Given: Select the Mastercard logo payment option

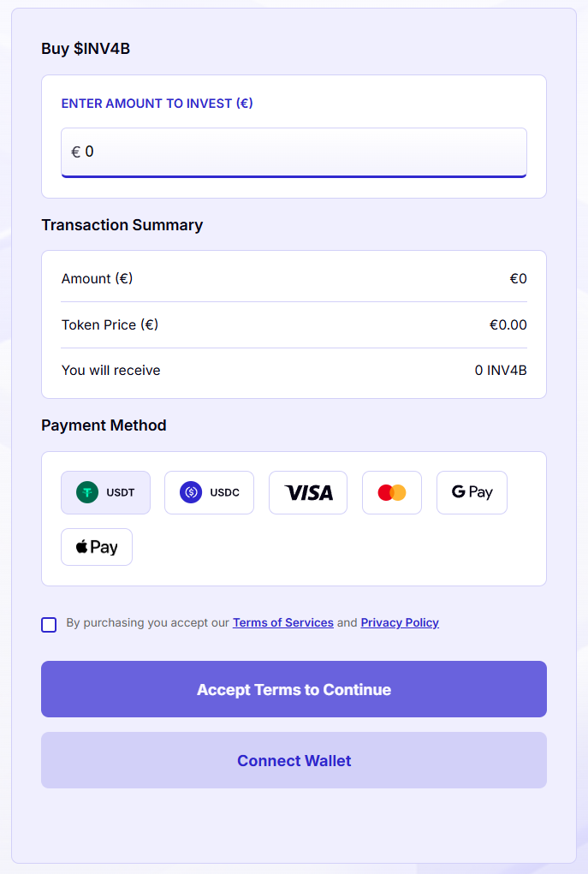Looking at the screenshot, I should click(392, 492).
